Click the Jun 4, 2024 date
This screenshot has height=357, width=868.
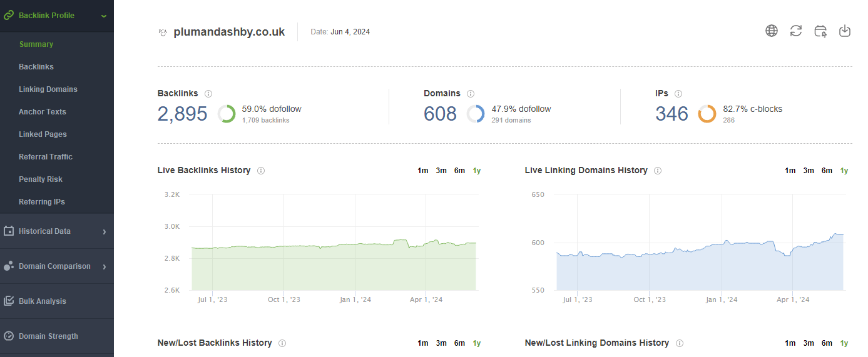click(350, 32)
